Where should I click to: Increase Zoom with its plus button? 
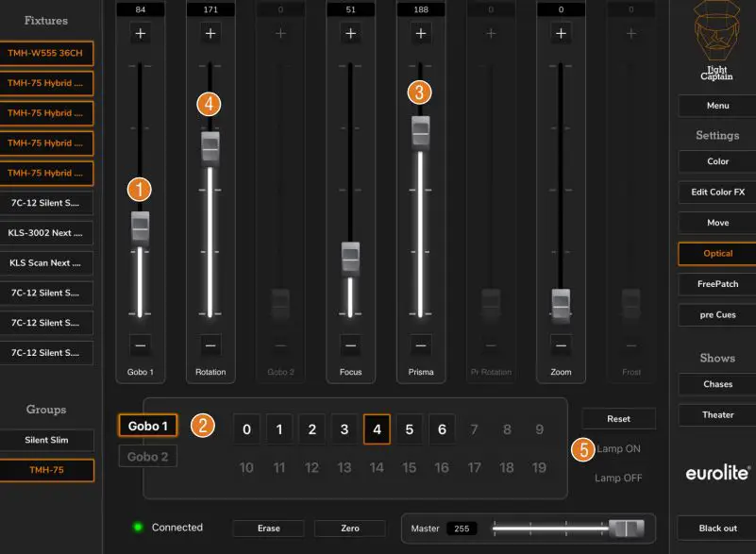pos(561,33)
